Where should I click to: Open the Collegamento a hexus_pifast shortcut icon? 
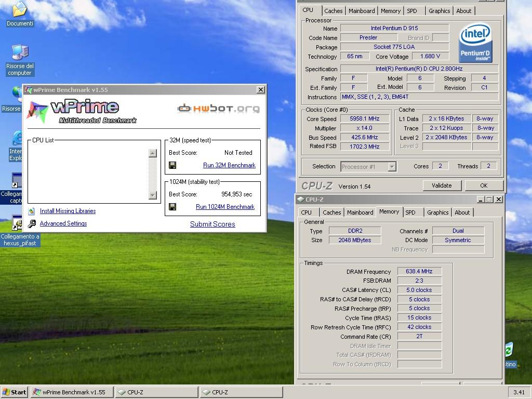(x=17, y=223)
